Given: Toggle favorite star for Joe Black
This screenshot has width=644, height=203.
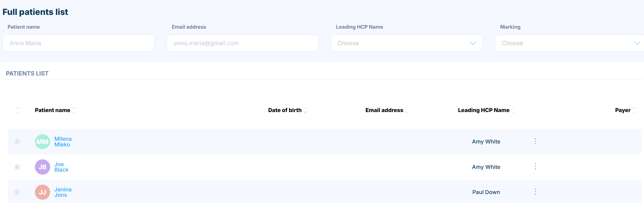Looking at the screenshot, I should coord(17,167).
